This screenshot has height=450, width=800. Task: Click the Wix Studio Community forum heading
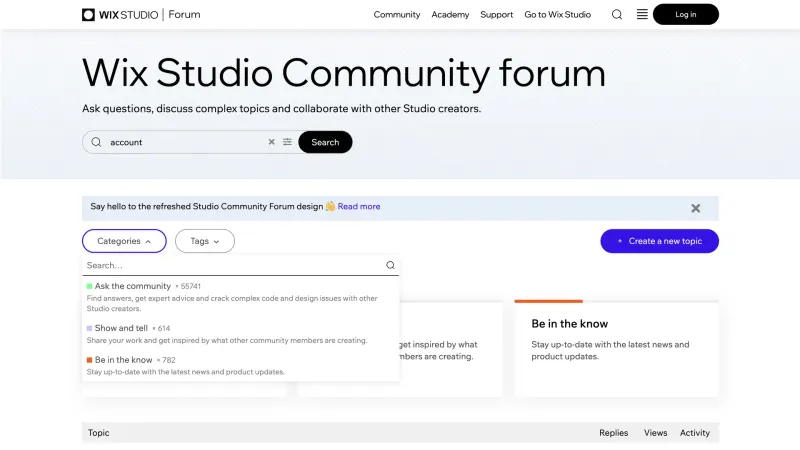click(x=344, y=73)
